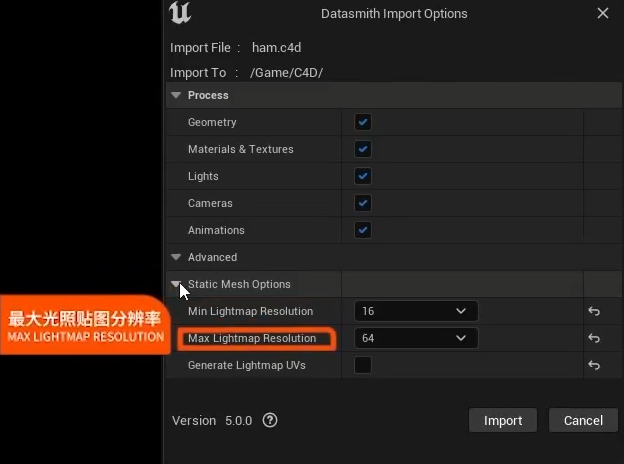This screenshot has height=464, width=624.
Task: Uncheck the Geometry checkbox
Action: click(363, 122)
